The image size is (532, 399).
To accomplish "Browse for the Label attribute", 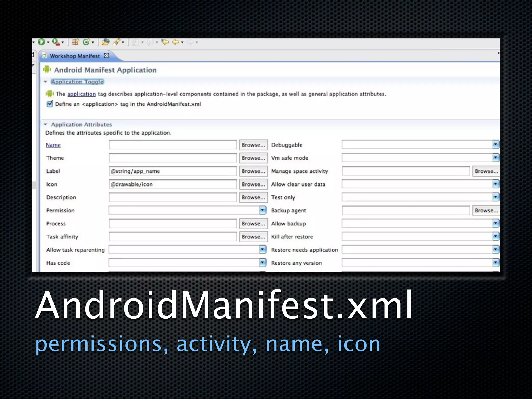I will click(253, 171).
